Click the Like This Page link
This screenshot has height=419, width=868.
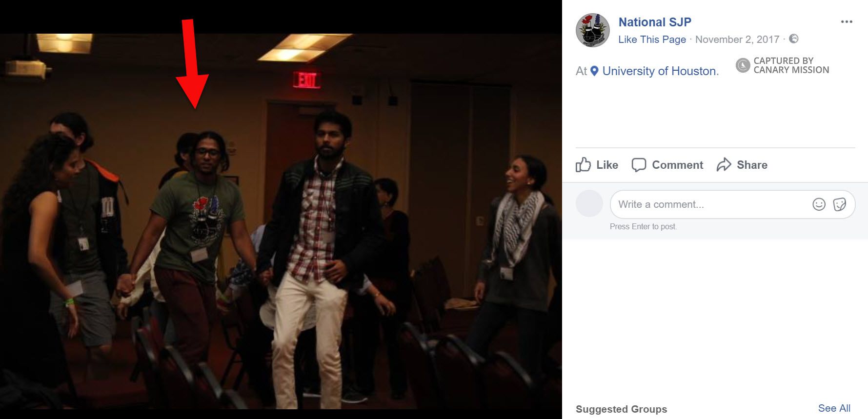point(652,40)
